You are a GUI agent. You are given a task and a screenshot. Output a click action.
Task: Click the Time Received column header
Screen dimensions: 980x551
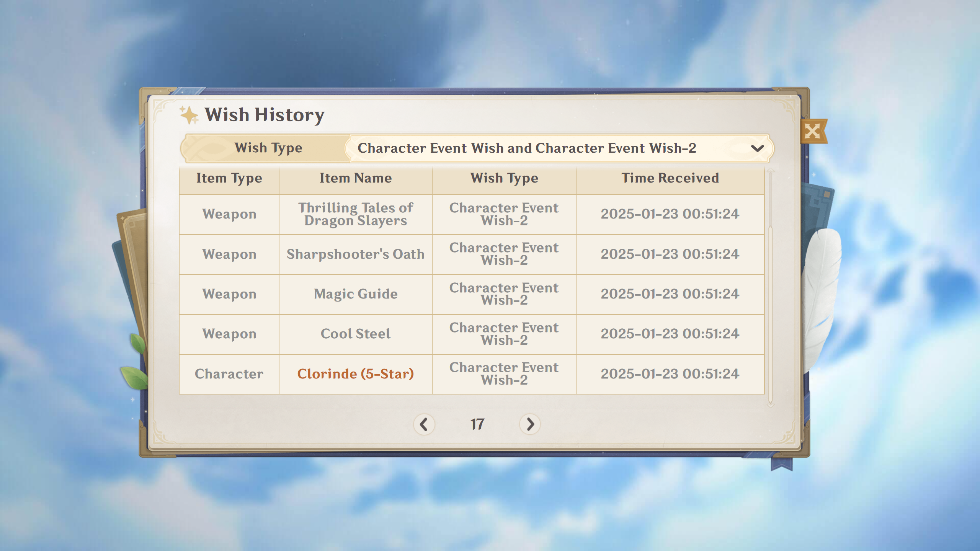(x=670, y=178)
